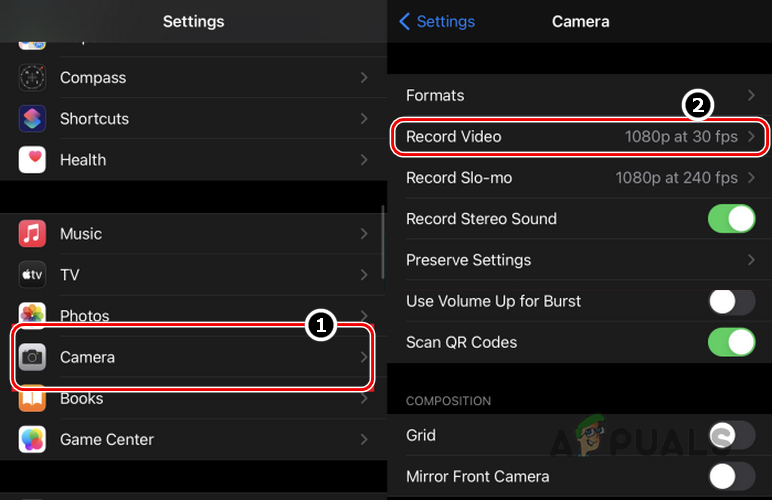Tap the Compass app icon
The width and height of the screenshot is (772, 500).
click(32, 78)
